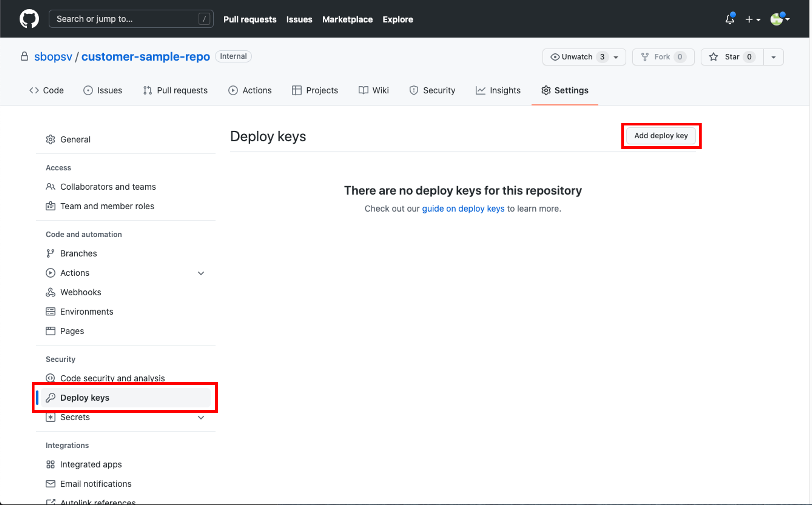
Task: Click the Team and member roles badge icon
Action: point(50,206)
